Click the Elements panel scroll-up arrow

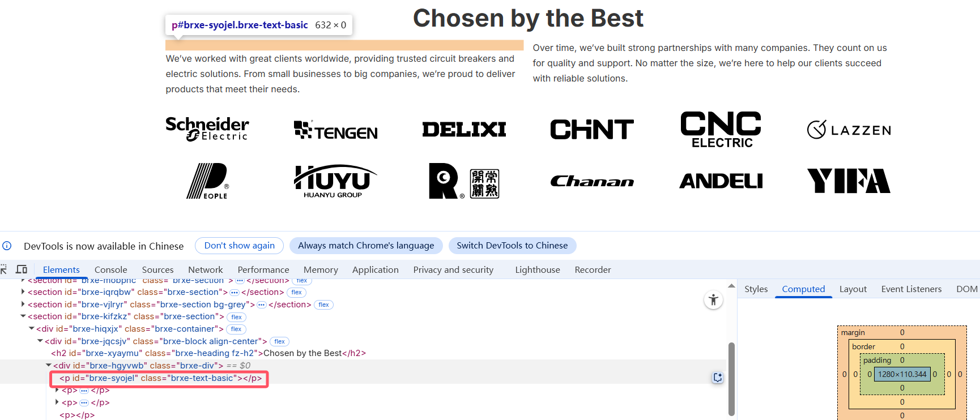click(x=731, y=286)
